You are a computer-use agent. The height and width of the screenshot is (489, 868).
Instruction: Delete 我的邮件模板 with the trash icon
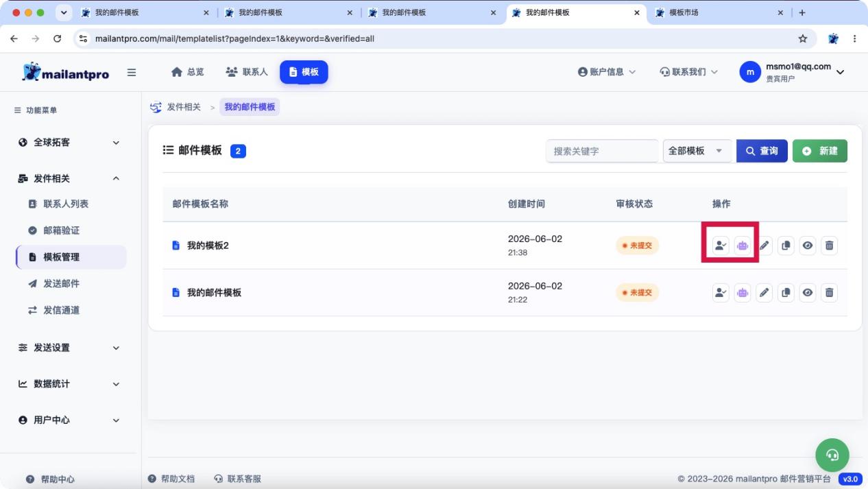click(x=830, y=293)
